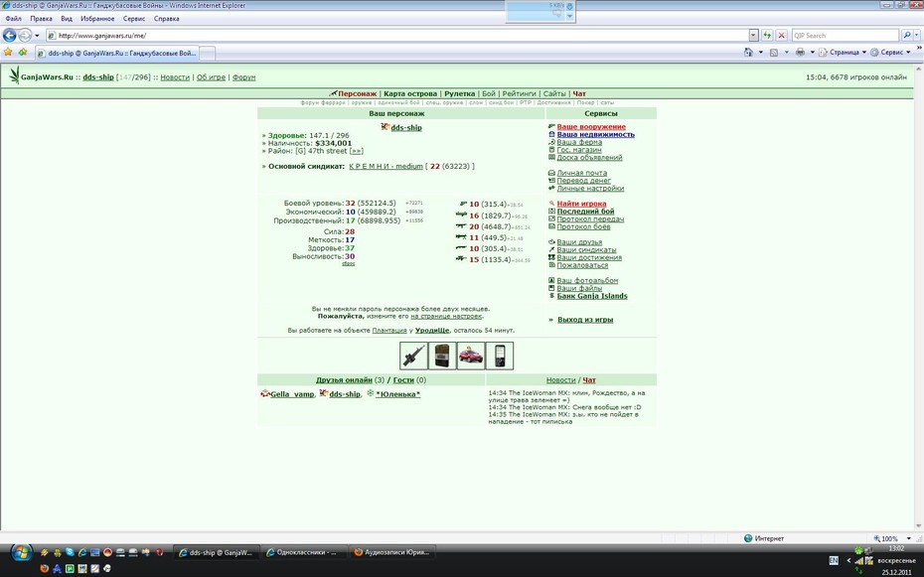Screen dimensions: 924x577
Task: Click the red headphones quick launch icon
Action: coord(159,552)
